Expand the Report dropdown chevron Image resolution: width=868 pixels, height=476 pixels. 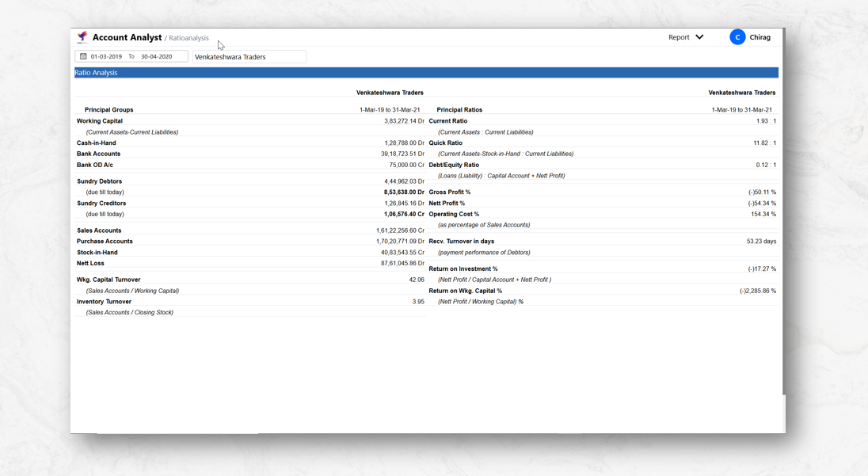click(x=699, y=37)
